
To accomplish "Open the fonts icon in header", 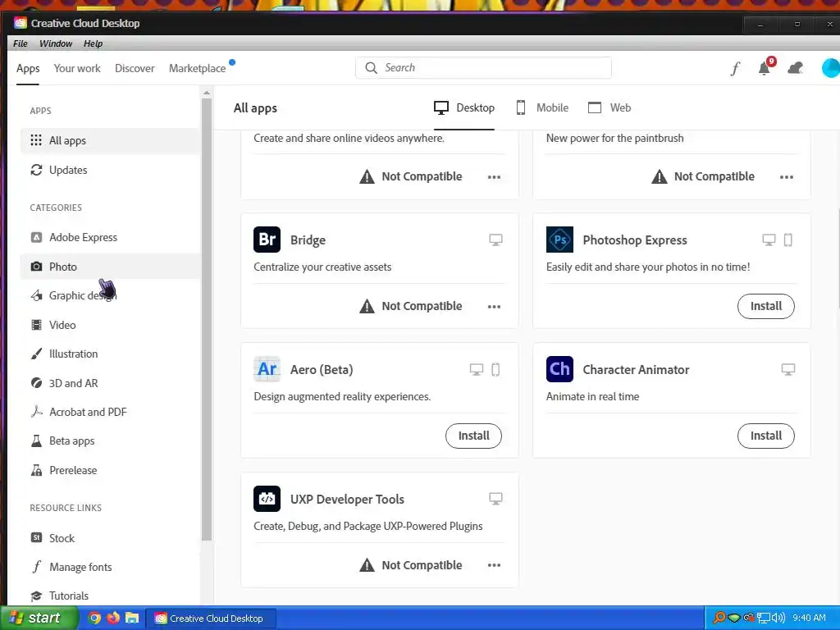I will tap(736, 68).
